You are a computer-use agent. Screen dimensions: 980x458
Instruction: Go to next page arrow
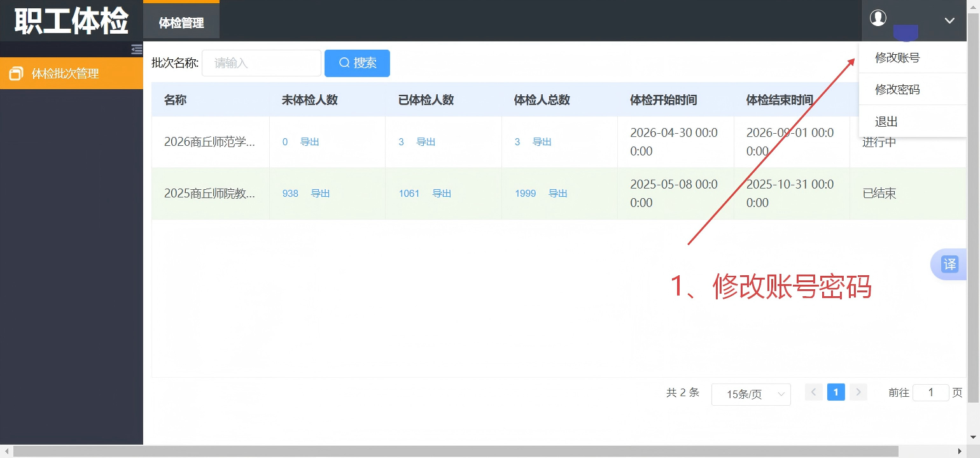coord(858,392)
